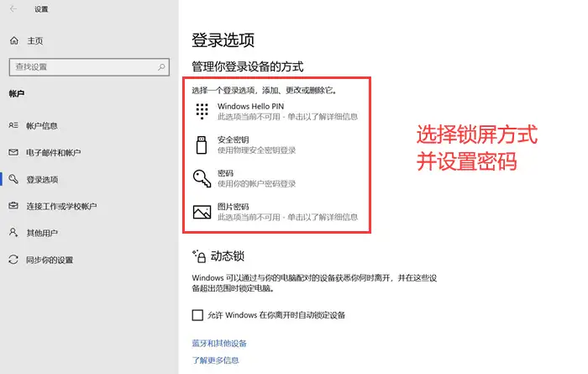This screenshot has height=374, width=588.
Task: Click the back arrow in Settings header
Action: coord(13,8)
